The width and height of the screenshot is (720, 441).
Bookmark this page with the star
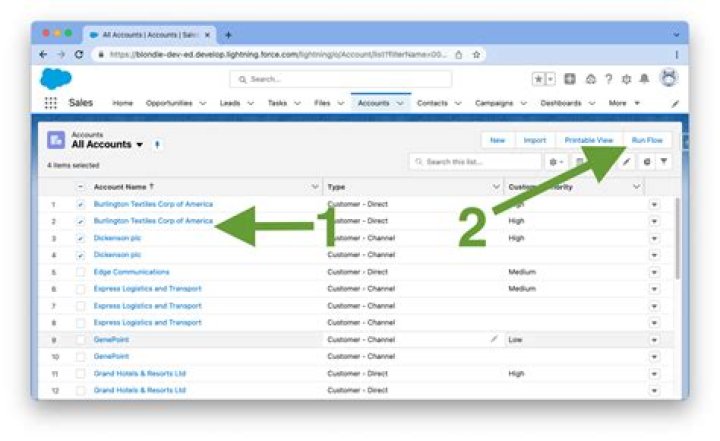click(476, 55)
